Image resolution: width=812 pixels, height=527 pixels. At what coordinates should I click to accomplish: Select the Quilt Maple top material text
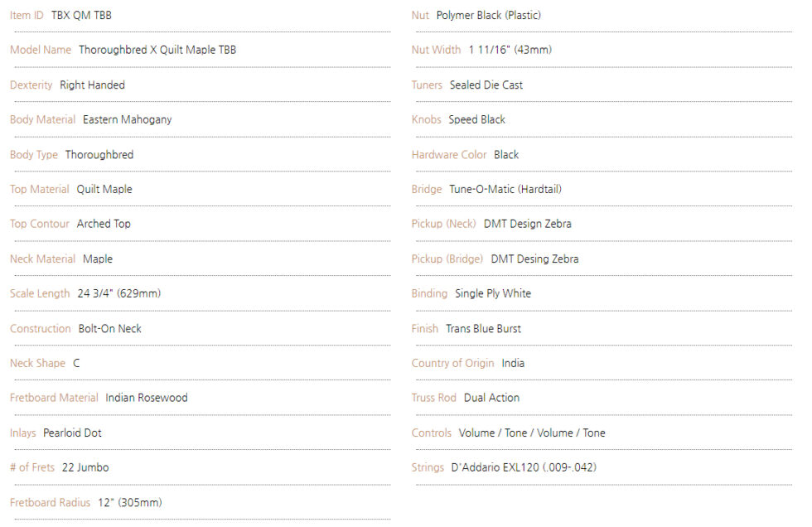104,189
